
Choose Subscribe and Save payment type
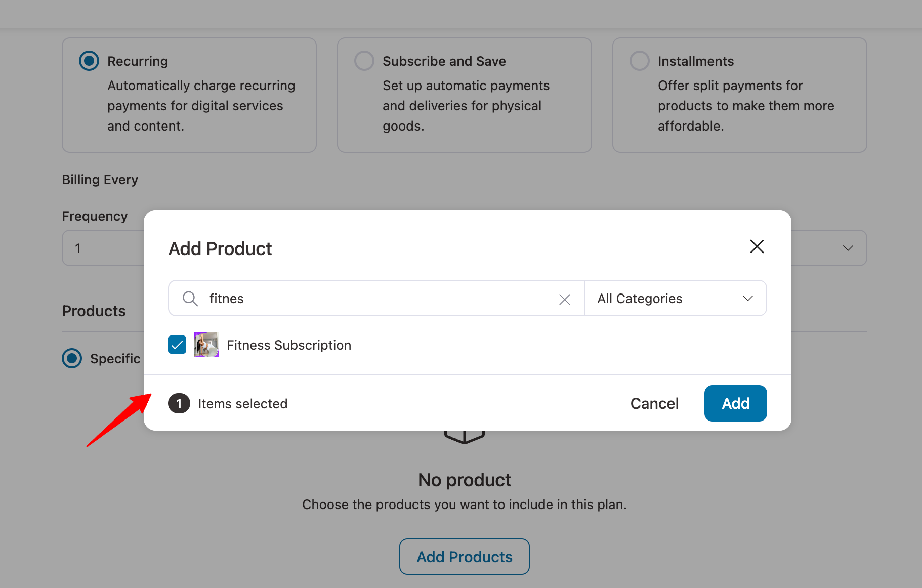click(x=364, y=60)
